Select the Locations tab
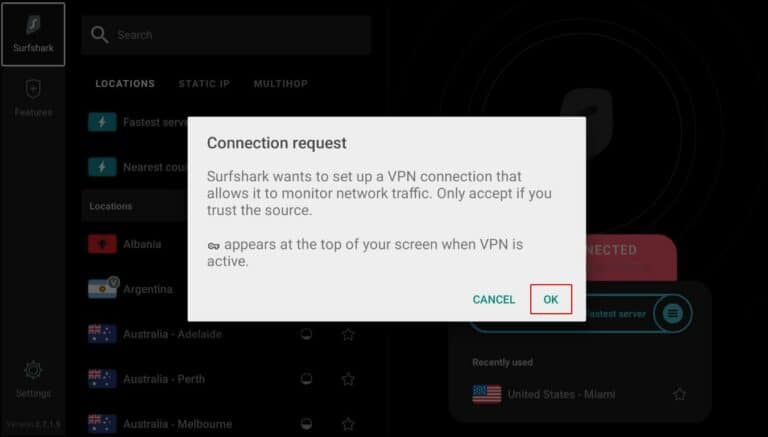This screenshot has width=768, height=437. (x=125, y=84)
